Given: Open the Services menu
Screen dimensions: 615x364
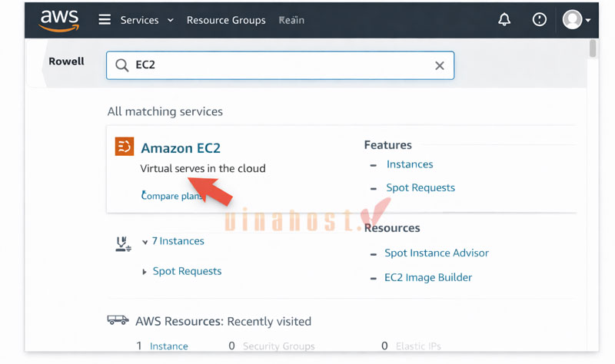Looking at the screenshot, I should coord(139,20).
